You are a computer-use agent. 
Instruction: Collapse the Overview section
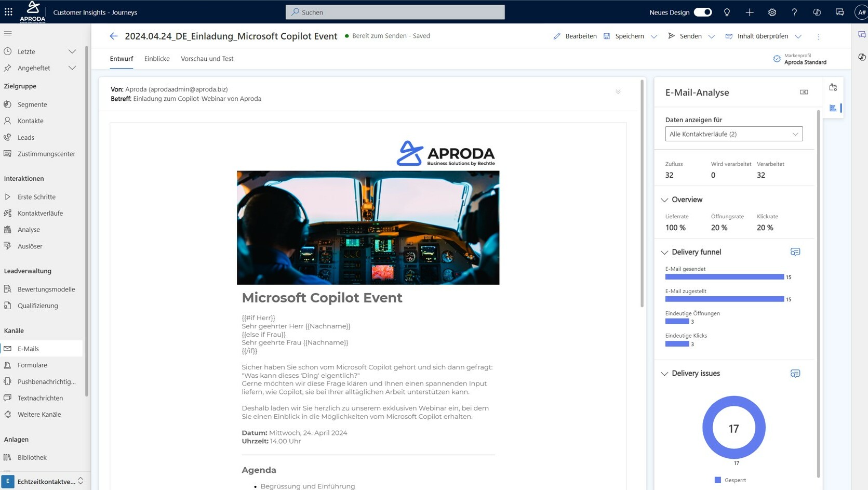tap(664, 200)
